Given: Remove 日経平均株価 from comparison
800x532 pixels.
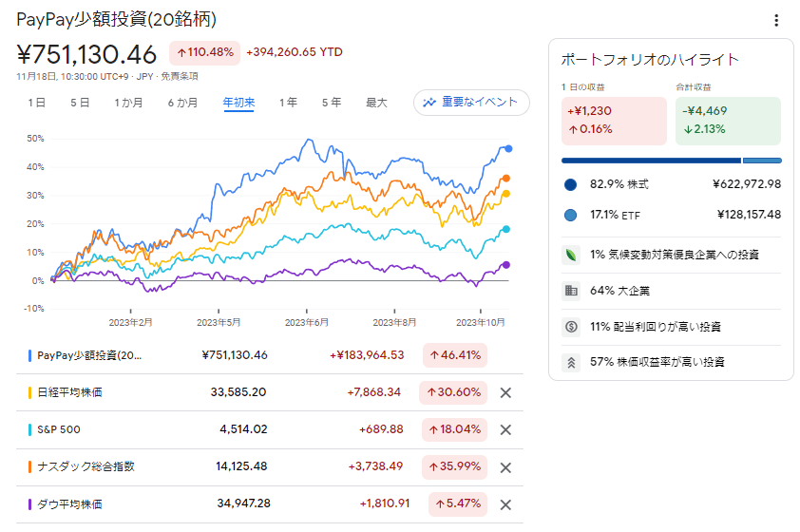Looking at the screenshot, I should 505,392.
